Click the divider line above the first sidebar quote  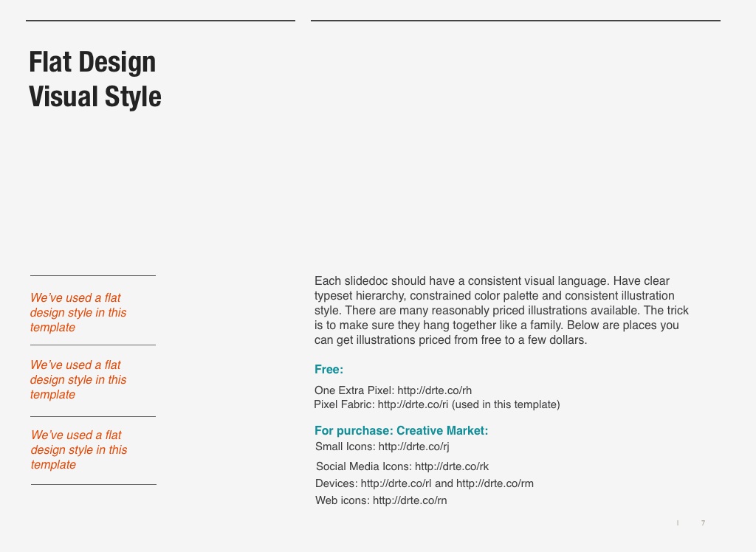point(93,276)
